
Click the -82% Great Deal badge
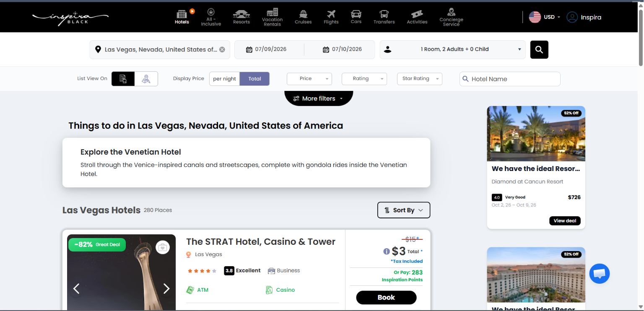[97, 244]
